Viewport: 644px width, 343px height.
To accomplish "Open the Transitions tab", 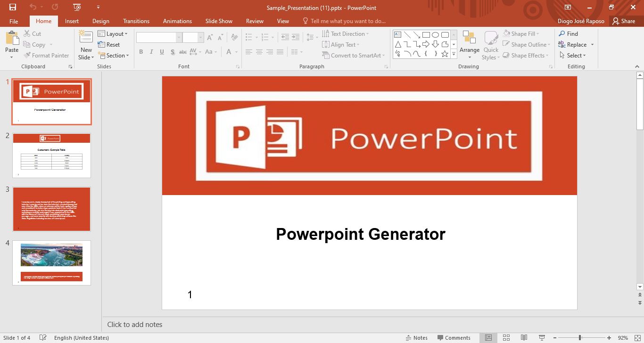I will [x=136, y=21].
